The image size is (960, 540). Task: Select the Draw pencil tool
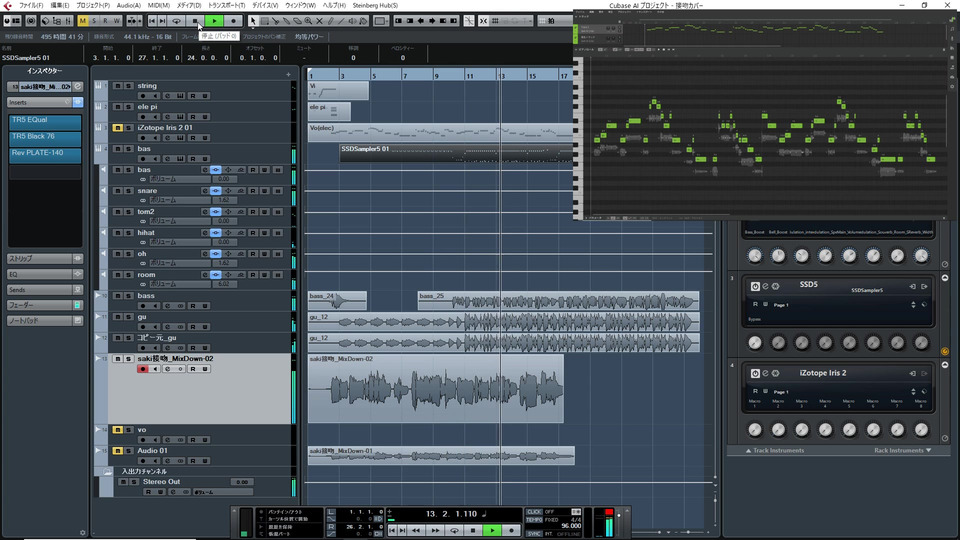[330, 21]
